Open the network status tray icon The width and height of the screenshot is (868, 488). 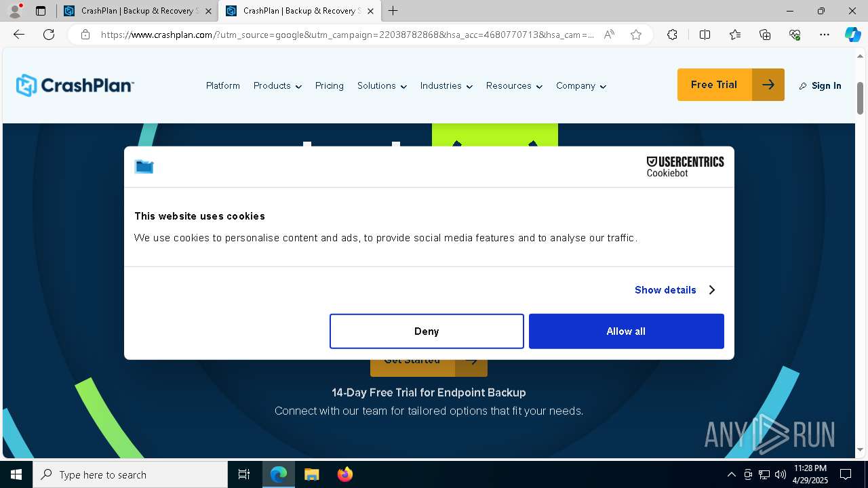pyautogui.click(x=764, y=474)
